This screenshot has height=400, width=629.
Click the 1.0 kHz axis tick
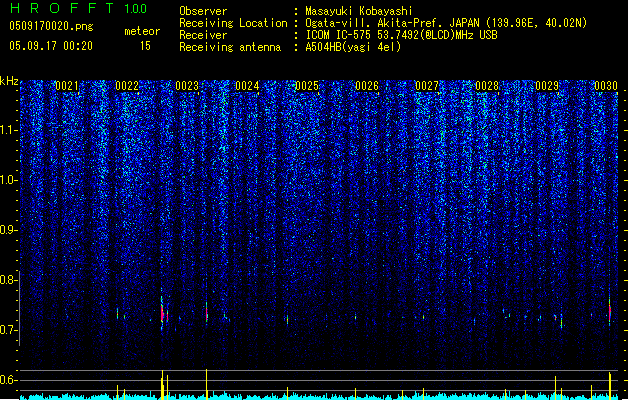[x=9, y=180]
